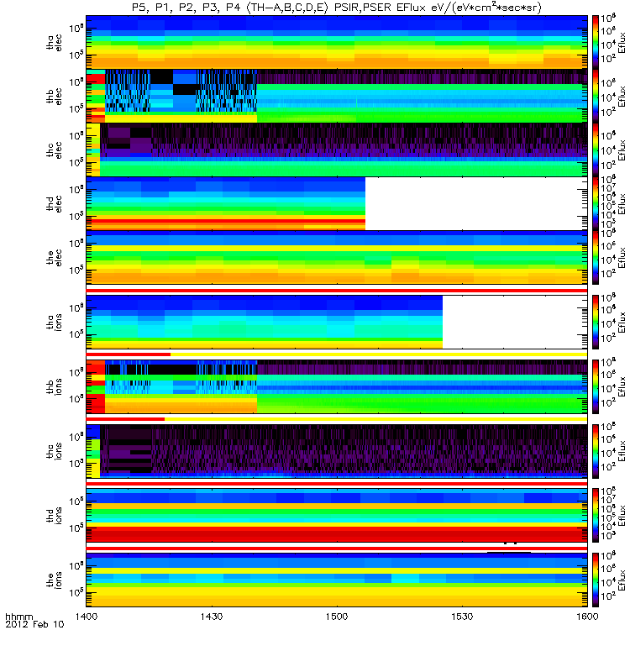The width and height of the screenshot is (630, 672).
Task: Click the red status bar above tha ions panel
Action: coord(337,291)
